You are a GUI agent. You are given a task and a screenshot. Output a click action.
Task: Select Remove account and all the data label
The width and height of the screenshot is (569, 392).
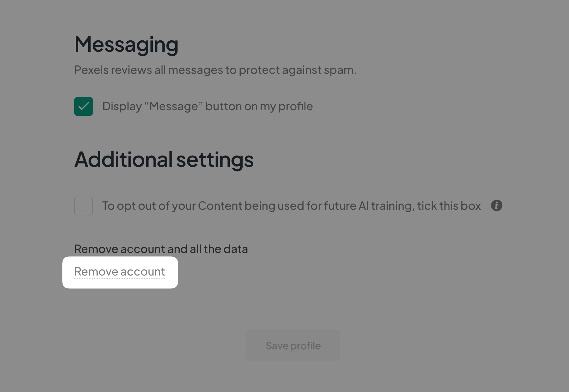coord(161,249)
